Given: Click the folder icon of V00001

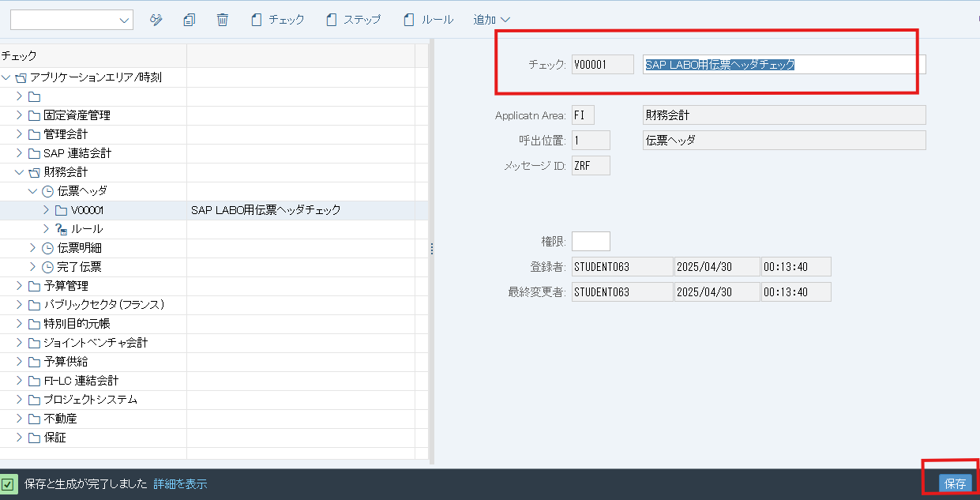Looking at the screenshot, I should click(61, 210).
